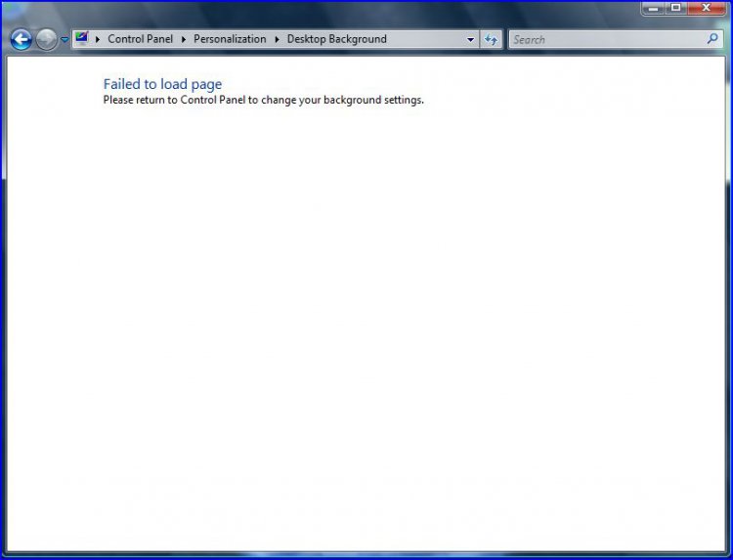This screenshot has width=733, height=560.
Task: Expand the root arrow before Control Panel
Action: pyautogui.click(x=98, y=40)
